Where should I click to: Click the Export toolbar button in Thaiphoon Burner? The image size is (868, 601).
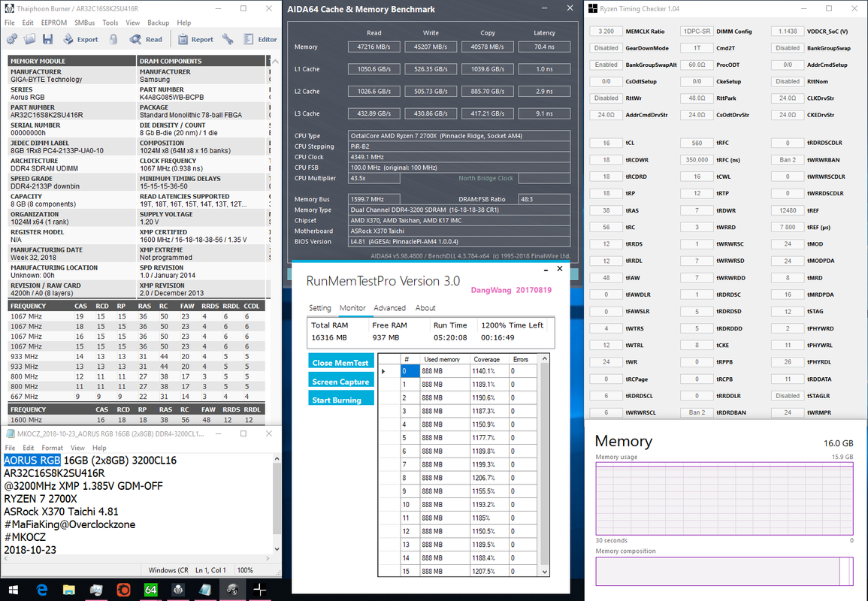[80, 39]
